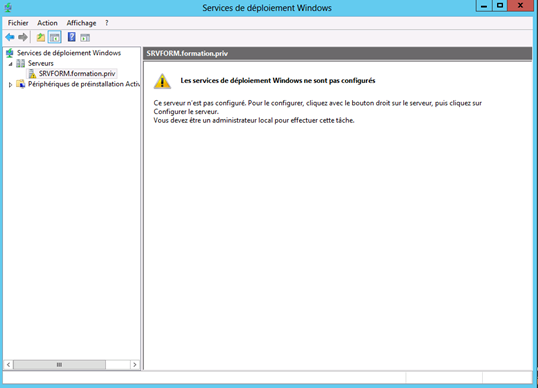The image size is (538, 388).
Task: Click the grey forward arrow toolbar button
Action: (23, 37)
